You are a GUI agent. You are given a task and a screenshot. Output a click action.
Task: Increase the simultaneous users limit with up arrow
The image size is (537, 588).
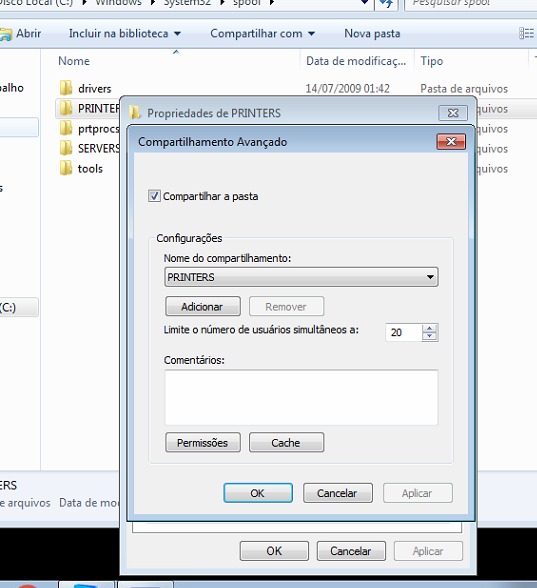(x=429, y=328)
